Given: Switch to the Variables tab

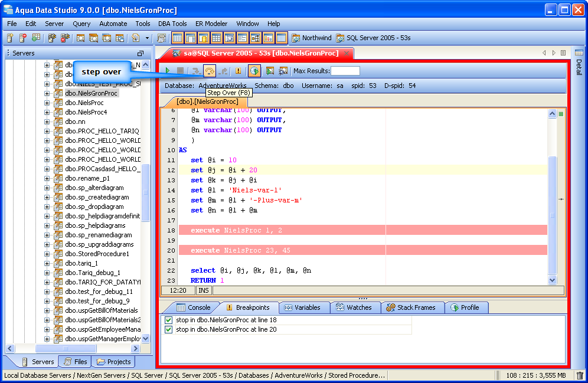Looking at the screenshot, I should (302, 307).
